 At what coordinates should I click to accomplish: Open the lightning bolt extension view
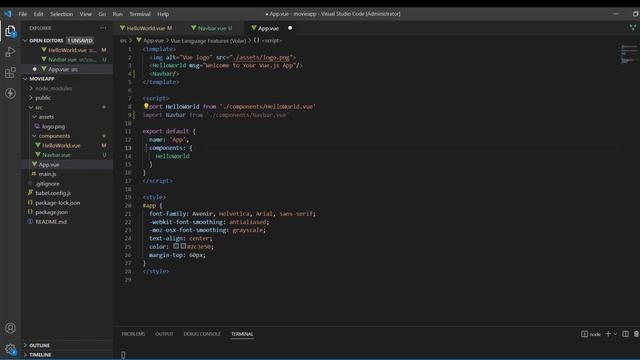tap(10, 93)
